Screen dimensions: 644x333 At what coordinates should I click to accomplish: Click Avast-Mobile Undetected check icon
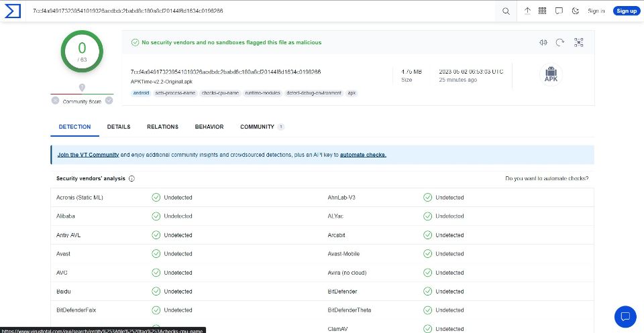(x=427, y=254)
